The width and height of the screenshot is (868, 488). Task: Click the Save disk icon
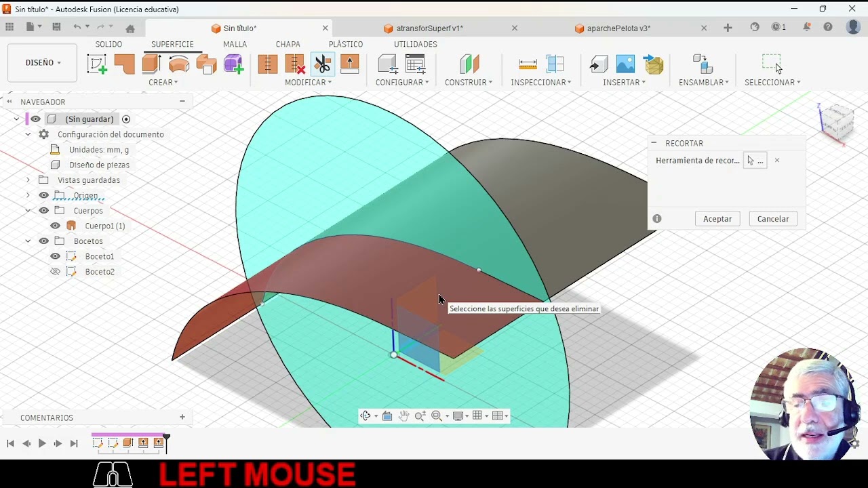[x=56, y=27]
